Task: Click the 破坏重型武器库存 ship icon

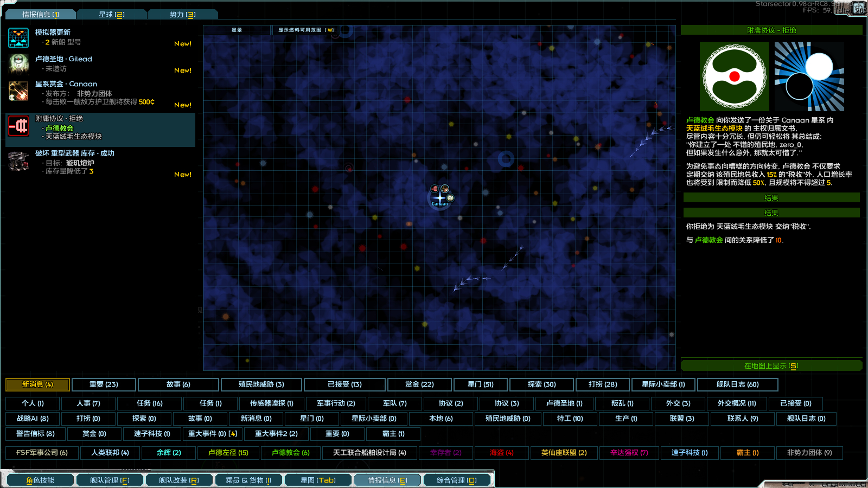Action: point(18,161)
